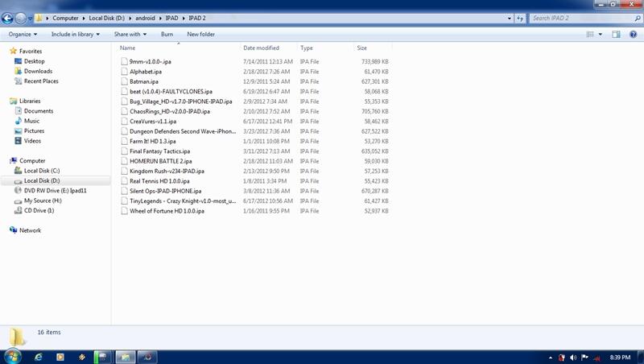Open the address bar history dropdown
Screen dimensions: 644x364
coord(510,18)
